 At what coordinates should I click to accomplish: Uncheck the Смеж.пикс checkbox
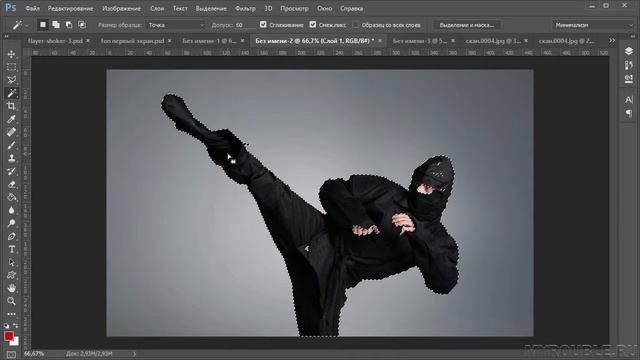pyautogui.click(x=313, y=24)
